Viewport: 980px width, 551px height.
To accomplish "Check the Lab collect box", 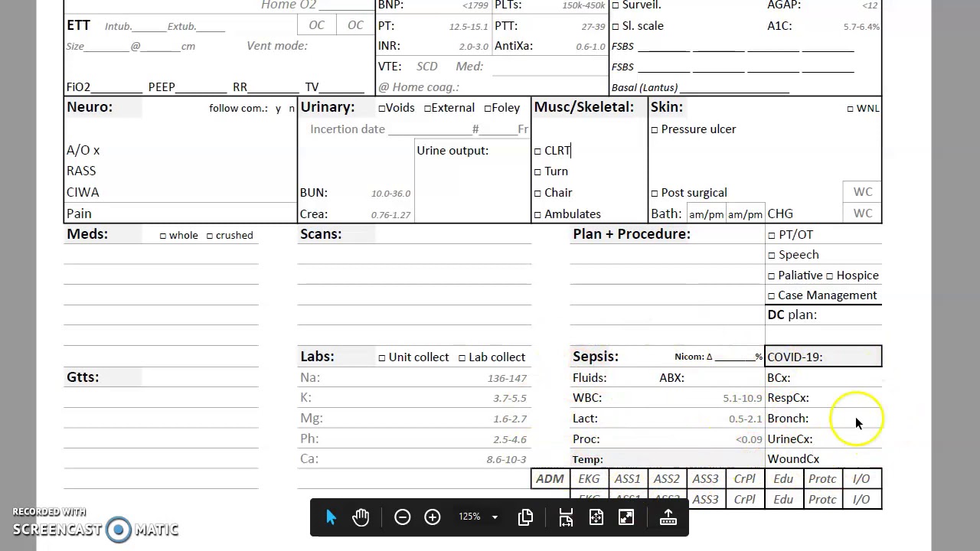I will (x=462, y=358).
